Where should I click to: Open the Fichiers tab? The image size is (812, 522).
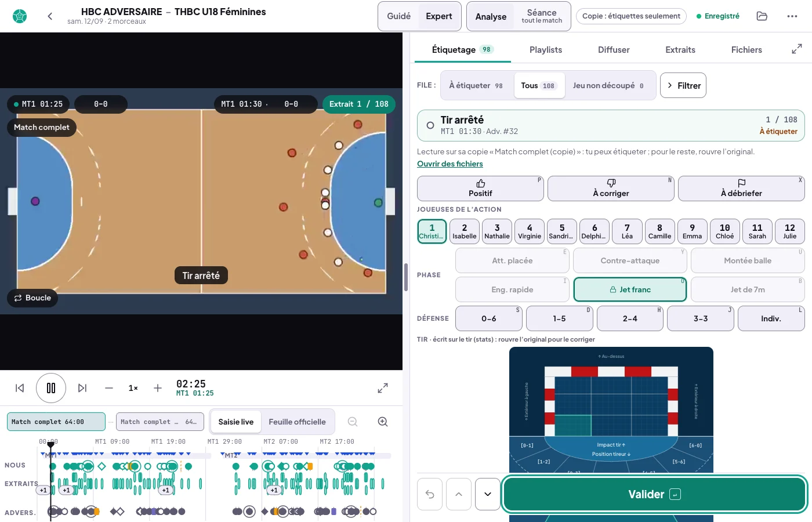746,50
